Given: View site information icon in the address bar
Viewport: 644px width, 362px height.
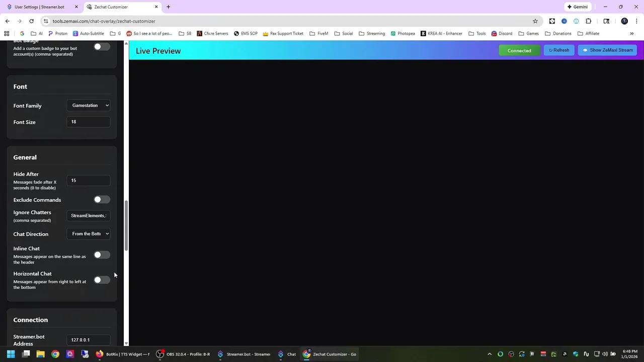Looking at the screenshot, I should pos(46,21).
